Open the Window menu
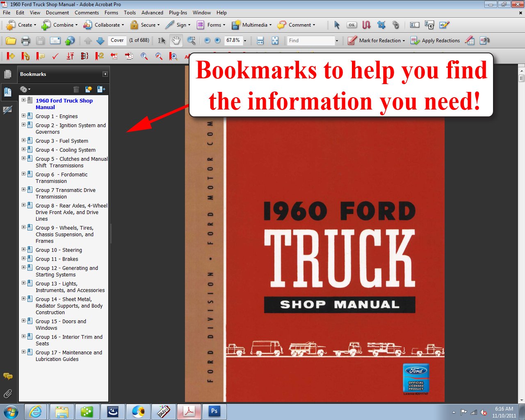 click(x=202, y=13)
